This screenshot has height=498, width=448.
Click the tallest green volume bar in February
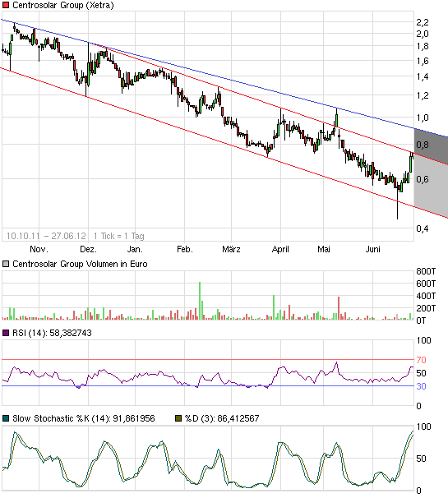(x=200, y=301)
